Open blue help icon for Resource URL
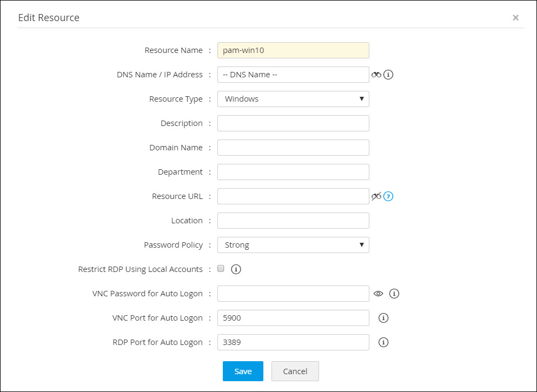Image resolution: width=537 pixels, height=392 pixels. click(388, 196)
